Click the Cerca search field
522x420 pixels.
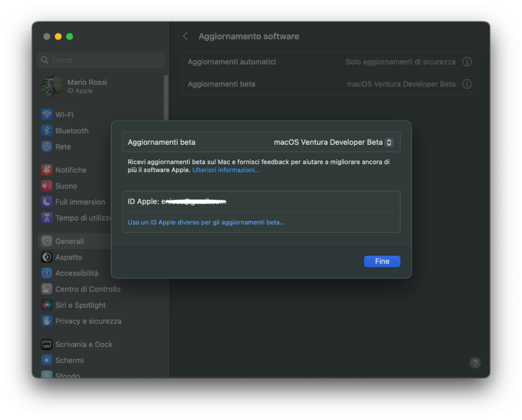(x=101, y=60)
